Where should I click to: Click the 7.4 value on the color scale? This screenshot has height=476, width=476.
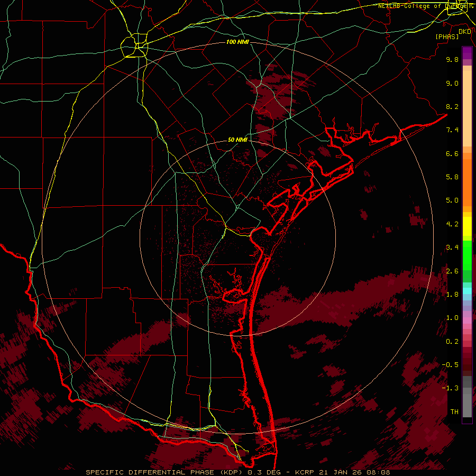(x=452, y=130)
